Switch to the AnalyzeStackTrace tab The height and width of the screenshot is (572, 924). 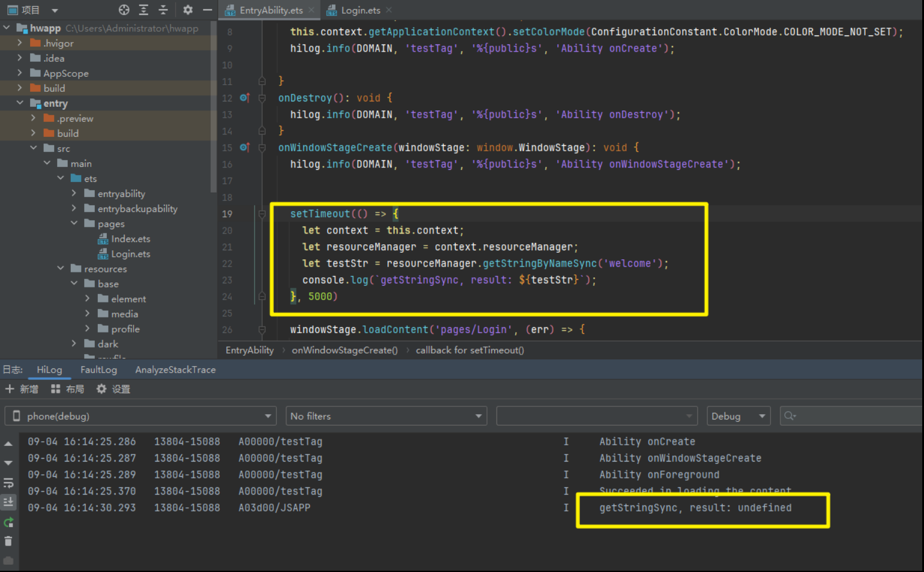click(175, 370)
